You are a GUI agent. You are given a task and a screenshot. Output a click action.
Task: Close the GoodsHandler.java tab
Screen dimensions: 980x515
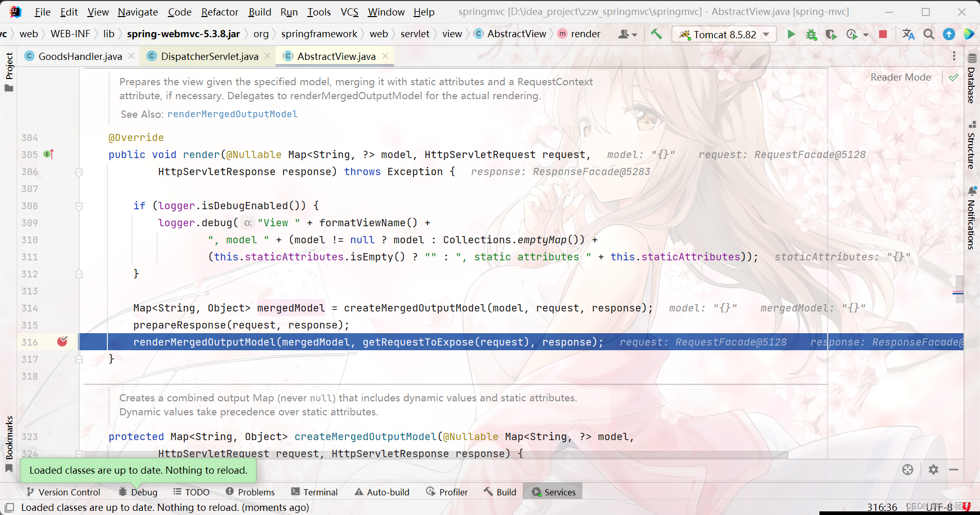point(131,56)
